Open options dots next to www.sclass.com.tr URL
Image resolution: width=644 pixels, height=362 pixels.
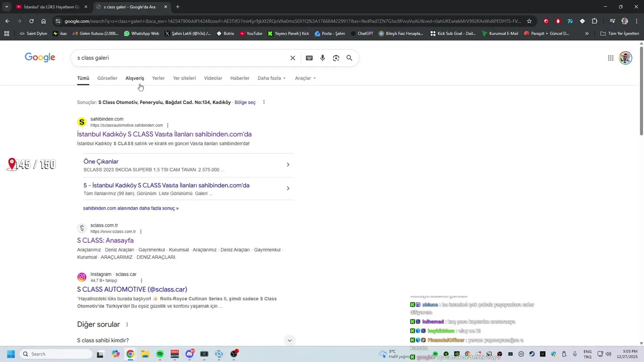pyautogui.click(x=141, y=232)
